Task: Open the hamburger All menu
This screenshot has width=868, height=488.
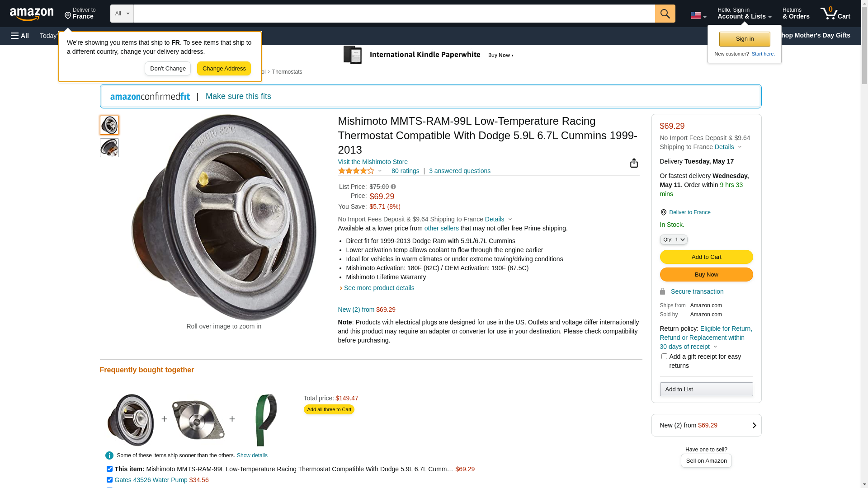Action: click(x=20, y=36)
